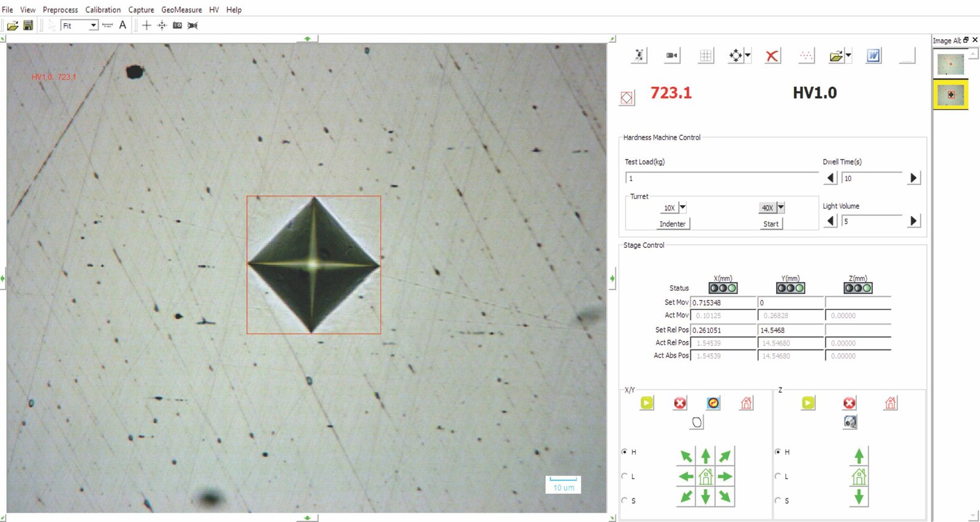
Task: Click the red dotted pattern icon
Action: click(x=806, y=56)
